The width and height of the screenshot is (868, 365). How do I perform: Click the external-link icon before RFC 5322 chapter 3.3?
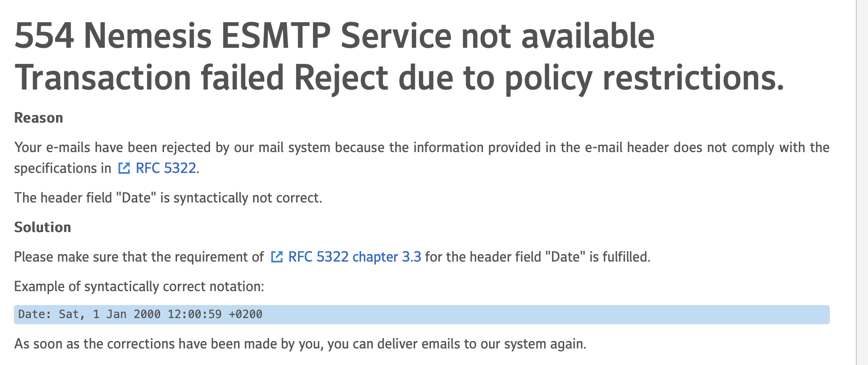click(277, 257)
